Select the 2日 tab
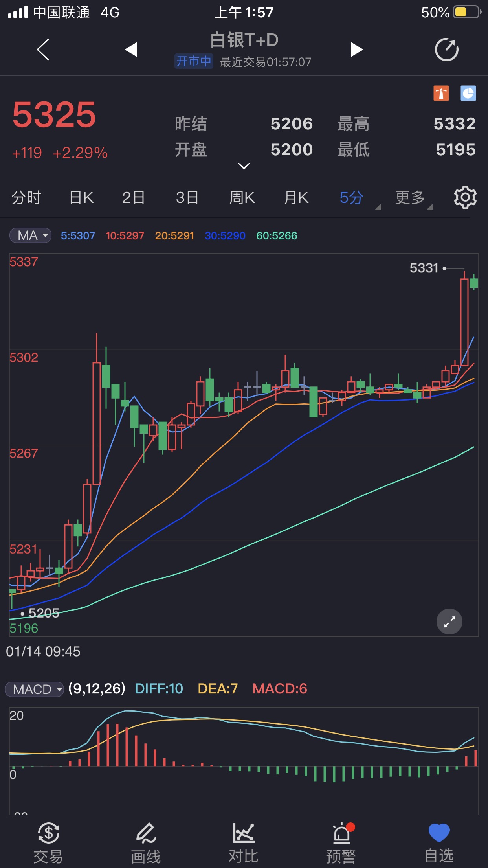Viewport: 488px width, 868px height. tap(134, 197)
